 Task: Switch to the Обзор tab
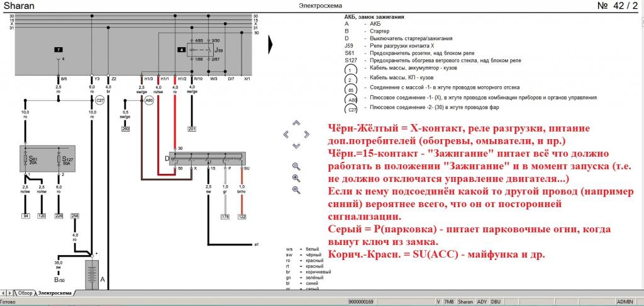[x=25, y=293]
